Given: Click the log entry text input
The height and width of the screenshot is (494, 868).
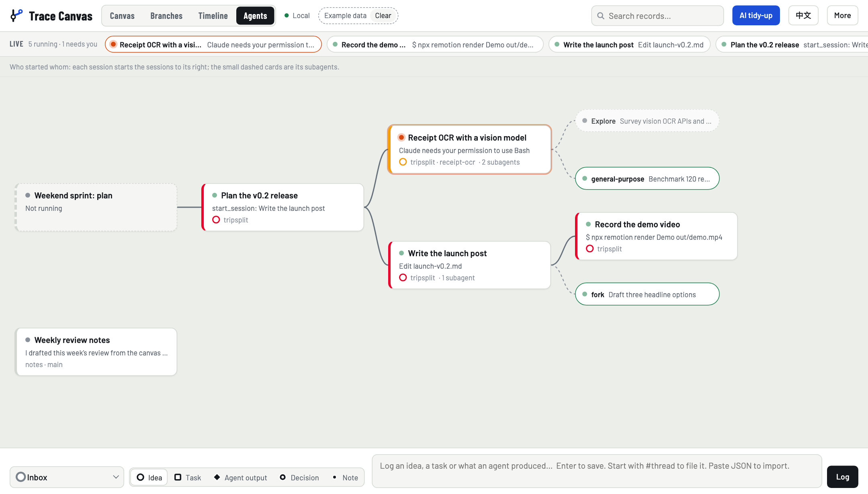Looking at the screenshot, I should point(597,471).
